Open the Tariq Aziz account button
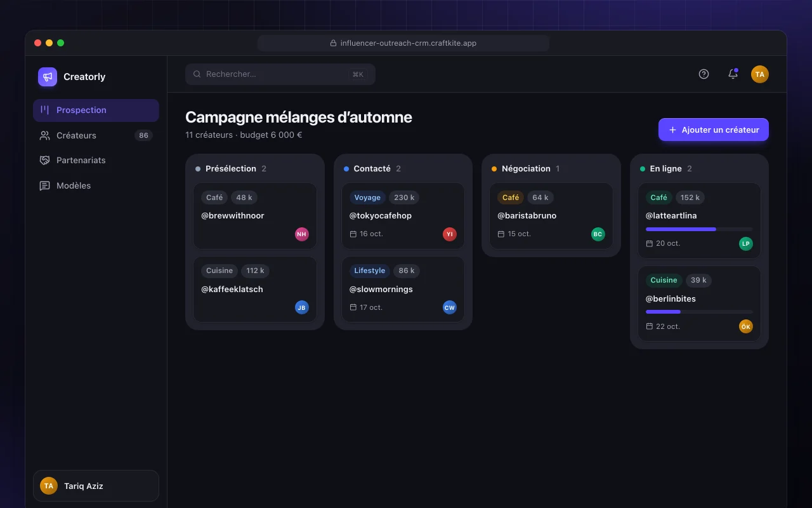 click(96, 486)
